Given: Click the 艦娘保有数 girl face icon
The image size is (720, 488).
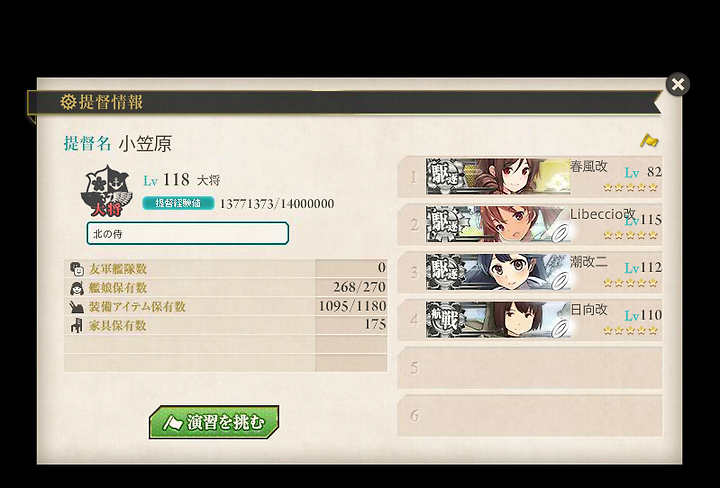Looking at the screenshot, I should pos(76,288).
